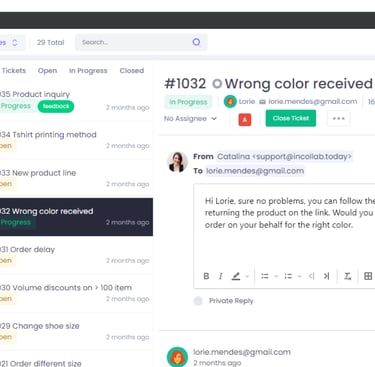Switch to the In Progress tab
The width and height of the screenshot is (375, 367).
coord(88,71)
